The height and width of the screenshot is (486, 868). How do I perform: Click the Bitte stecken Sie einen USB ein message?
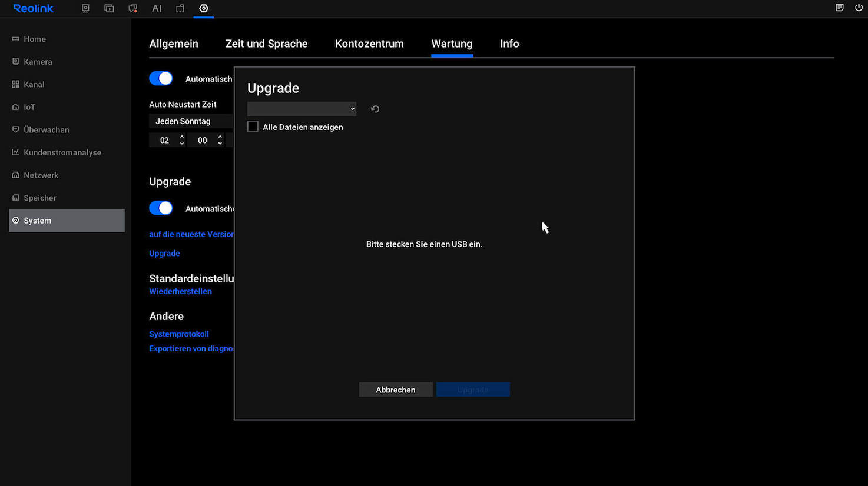point(424,244)
